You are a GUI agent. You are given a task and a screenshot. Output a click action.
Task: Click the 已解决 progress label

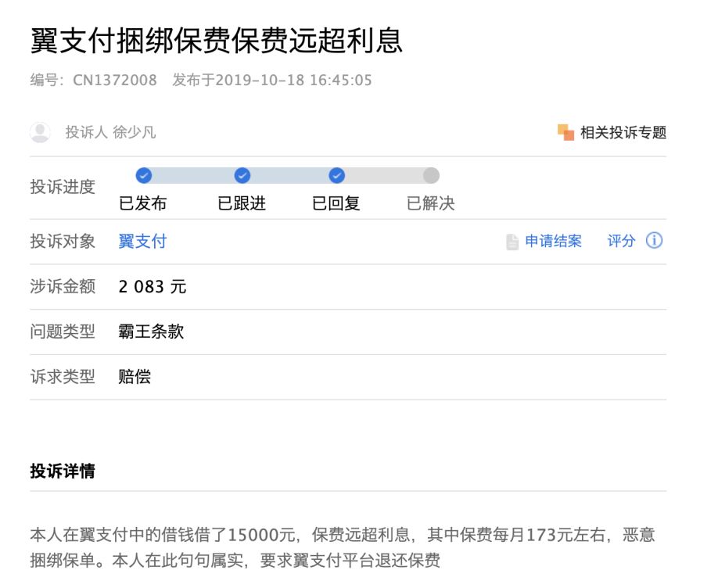tap(430, 203)
